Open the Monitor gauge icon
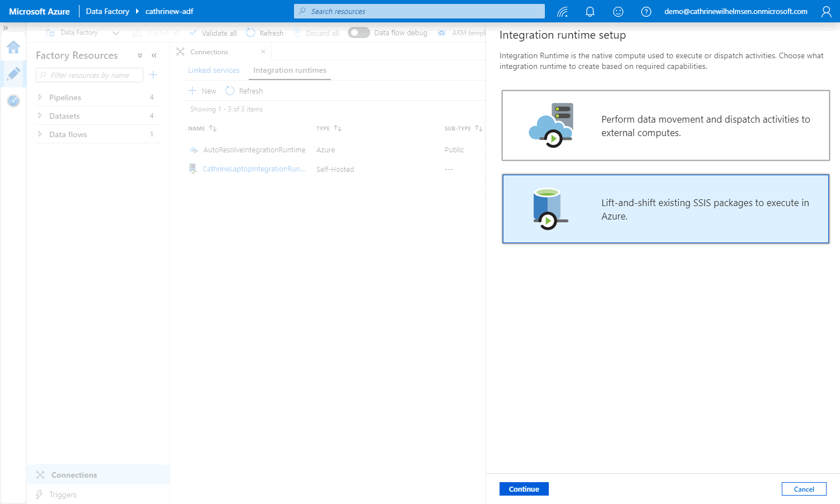This screenshot has height=504, width=840. pos(13,101)
